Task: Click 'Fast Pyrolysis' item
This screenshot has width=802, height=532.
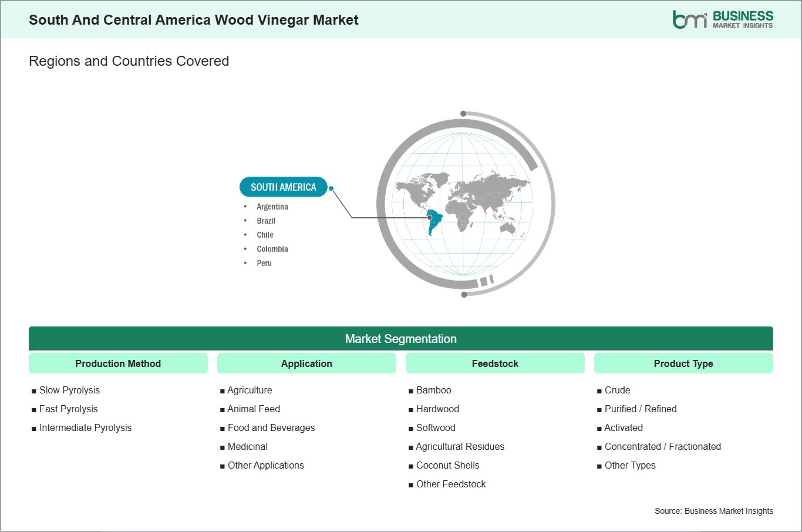Action: (x=69, y=409)
